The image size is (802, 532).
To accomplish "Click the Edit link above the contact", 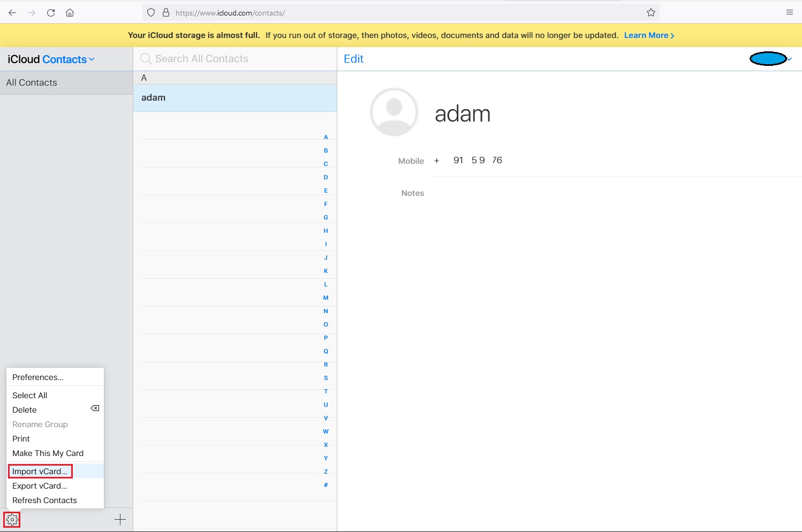I will coord(353,58).
